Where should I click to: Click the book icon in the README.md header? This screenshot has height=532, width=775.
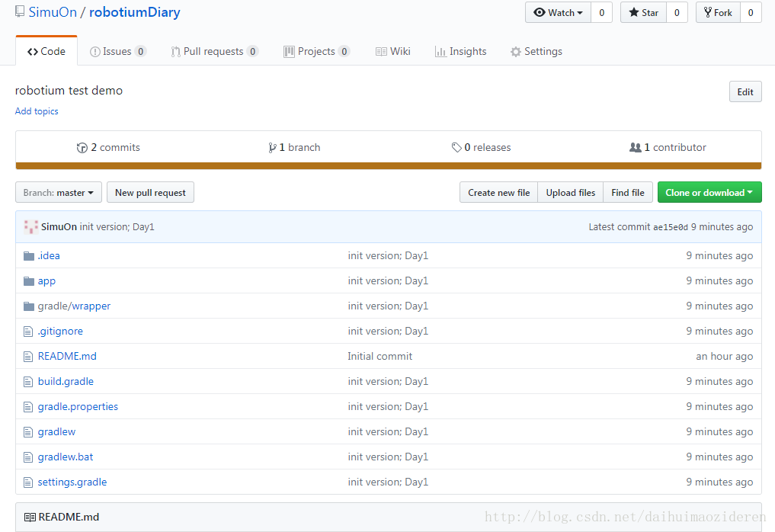click(x=30, y=518)
